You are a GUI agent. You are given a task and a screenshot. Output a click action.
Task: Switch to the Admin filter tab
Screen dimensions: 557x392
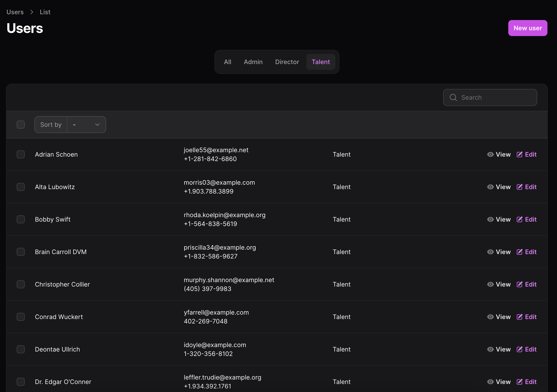253,62
